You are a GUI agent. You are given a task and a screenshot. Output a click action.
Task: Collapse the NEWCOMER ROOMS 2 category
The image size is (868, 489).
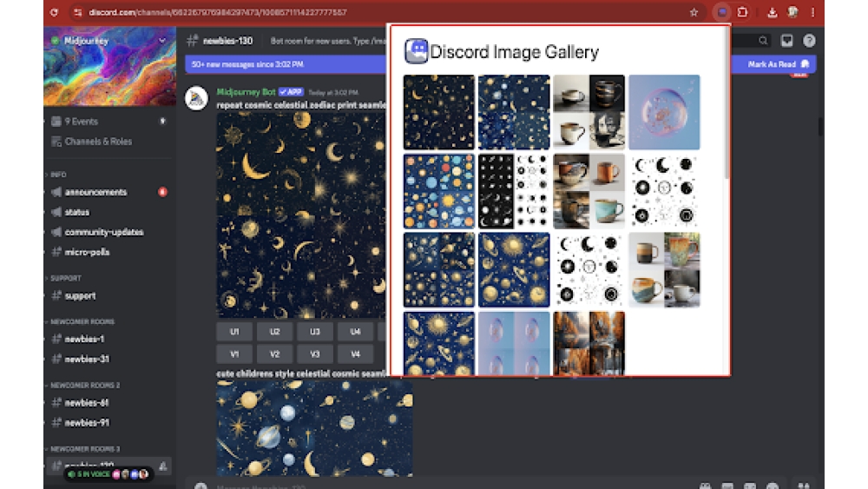tap(85, 386)
